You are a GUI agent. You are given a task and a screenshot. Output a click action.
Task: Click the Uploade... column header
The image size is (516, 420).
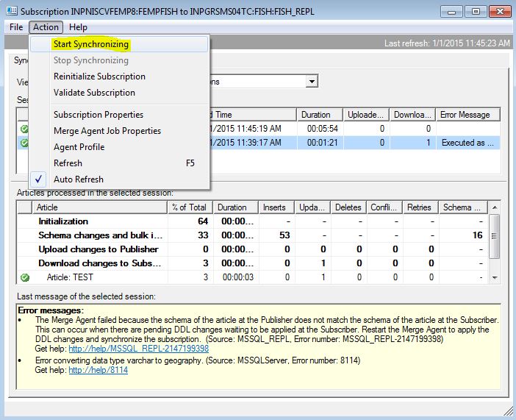point(366,115)
